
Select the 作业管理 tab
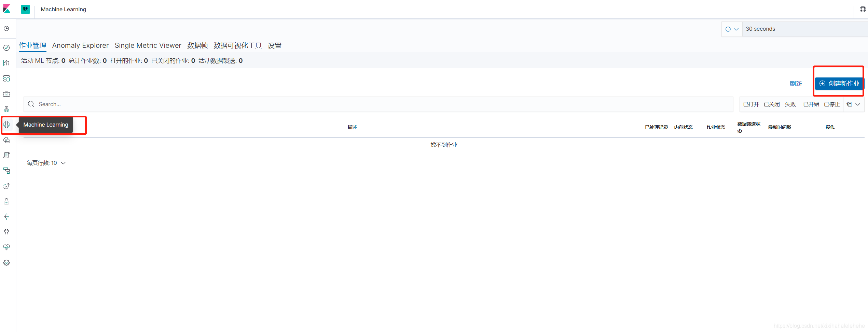click(32, 45)
